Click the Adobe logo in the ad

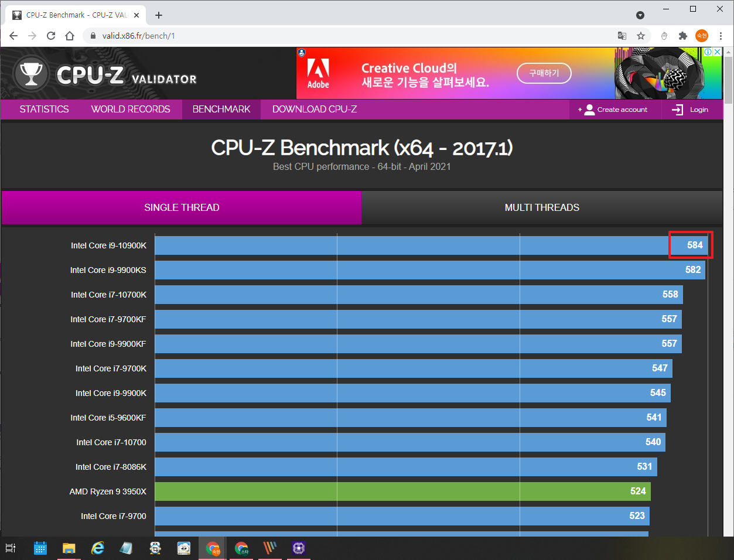point(318,73)
